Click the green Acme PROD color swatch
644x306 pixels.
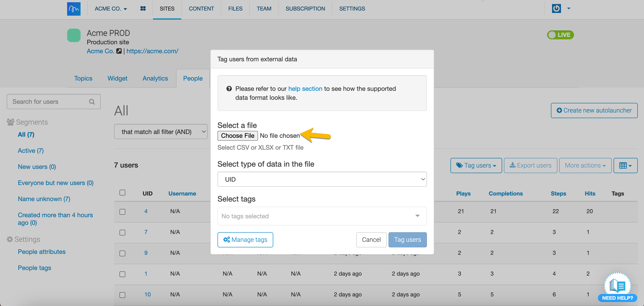74,35
